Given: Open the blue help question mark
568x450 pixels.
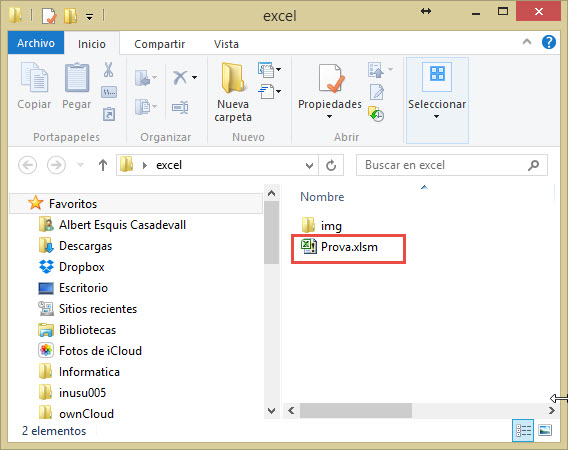Looking at the screenshot, I should point(548,42).
